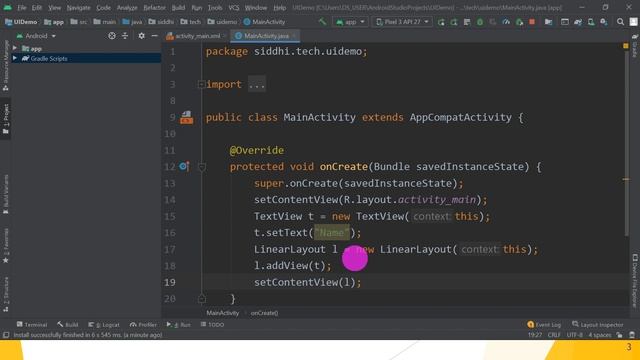Open the Edit menu

coord(37,7)
